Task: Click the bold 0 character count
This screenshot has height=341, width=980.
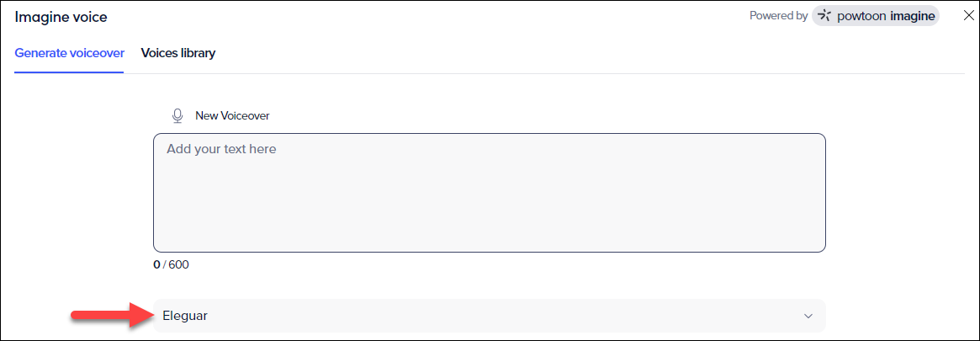Action: tap(156, 264)
